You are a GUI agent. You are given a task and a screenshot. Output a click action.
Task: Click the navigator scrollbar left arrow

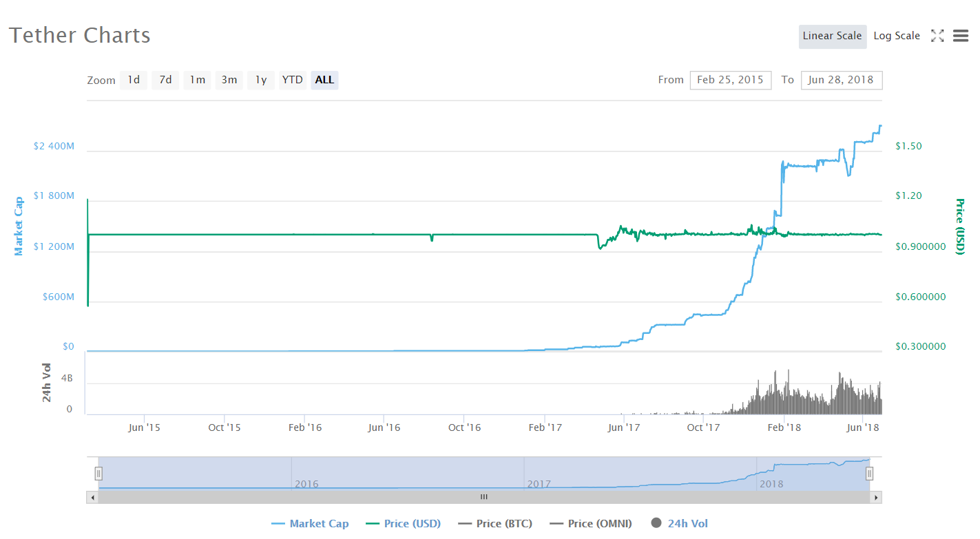point(92,497)
